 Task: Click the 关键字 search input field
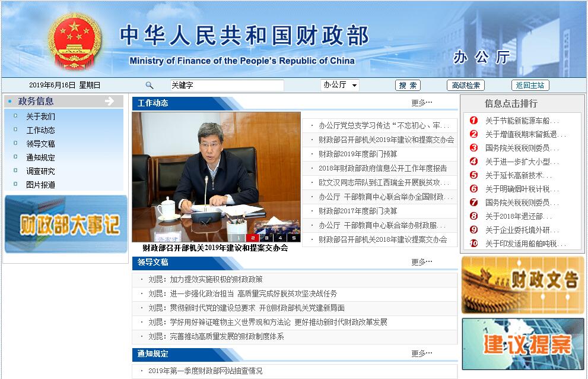tap(227, 86)
